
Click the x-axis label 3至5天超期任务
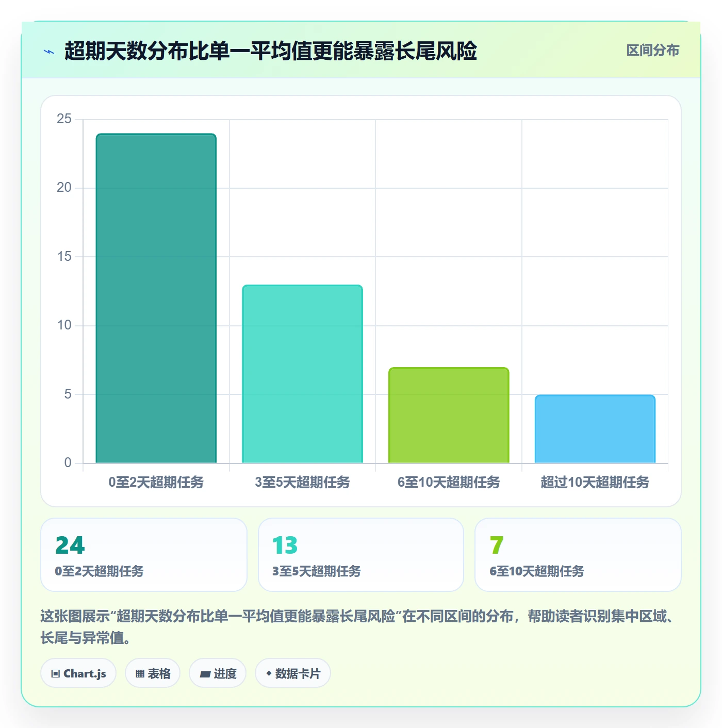(x=302, y=482)
